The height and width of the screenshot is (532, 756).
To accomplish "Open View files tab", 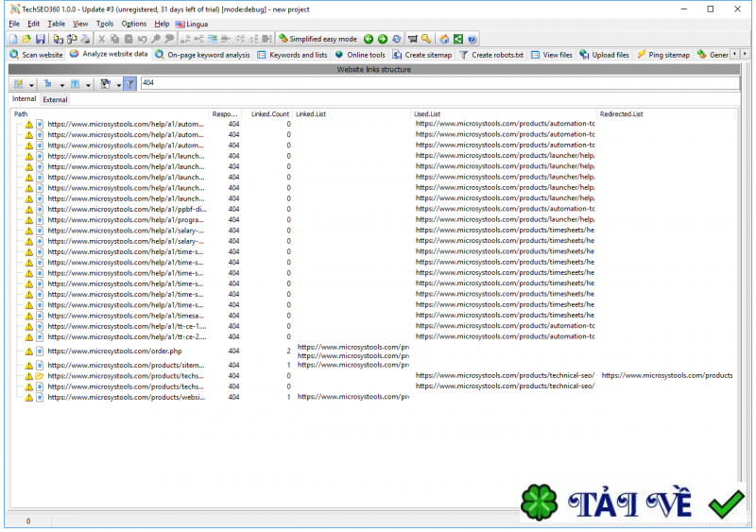I will point(552,55).
